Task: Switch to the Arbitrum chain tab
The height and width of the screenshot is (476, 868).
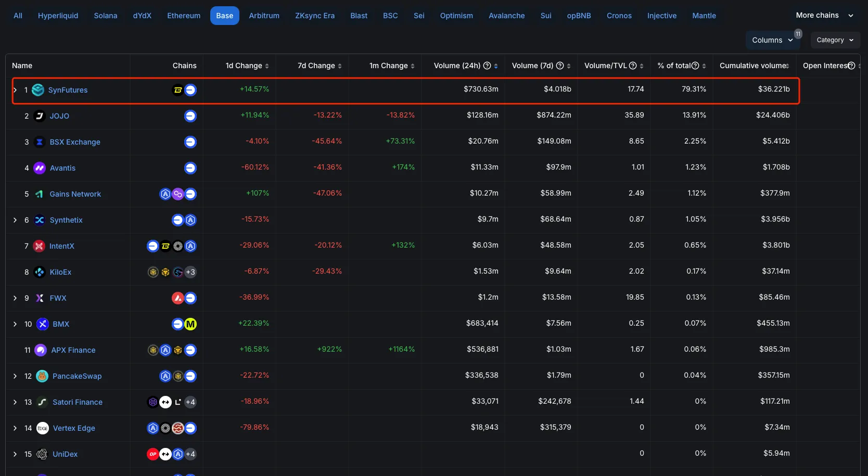Action: coord(264,16)
